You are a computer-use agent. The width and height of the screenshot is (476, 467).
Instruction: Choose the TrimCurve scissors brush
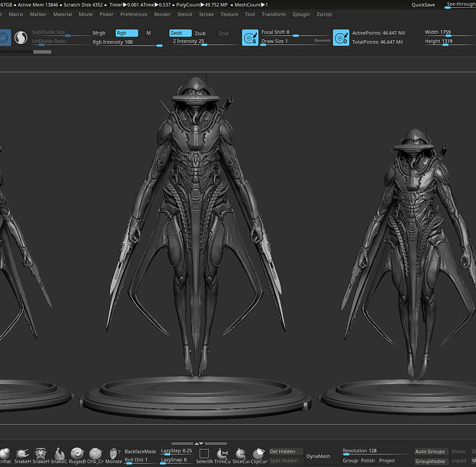coord(222,454)
